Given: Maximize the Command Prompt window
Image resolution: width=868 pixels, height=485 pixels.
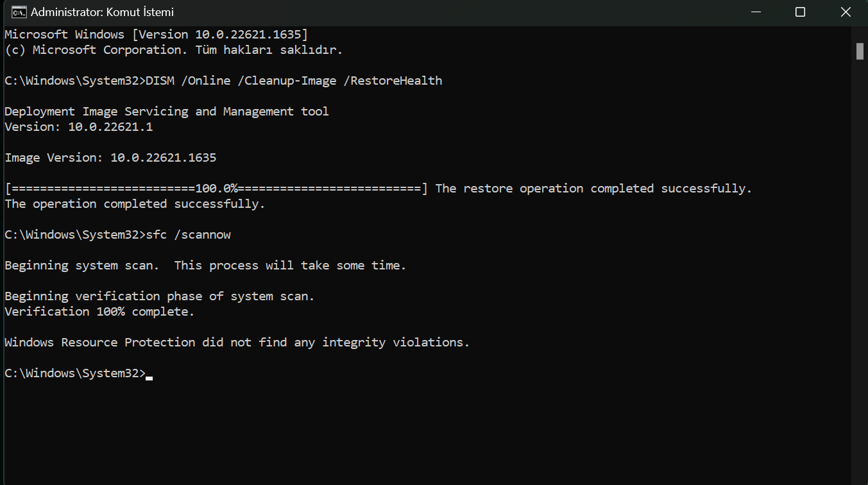Looking at the screenshot, I should [x=800, y=12].
